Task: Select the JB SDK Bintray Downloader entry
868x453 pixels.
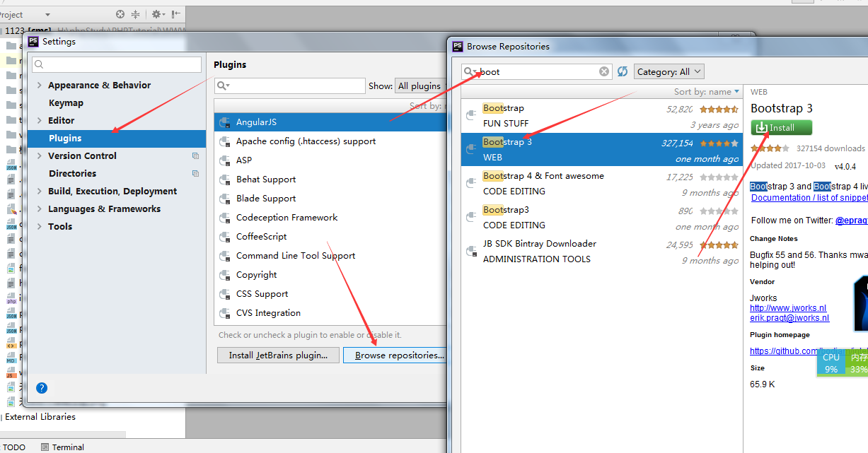Action: pos(601,252)
